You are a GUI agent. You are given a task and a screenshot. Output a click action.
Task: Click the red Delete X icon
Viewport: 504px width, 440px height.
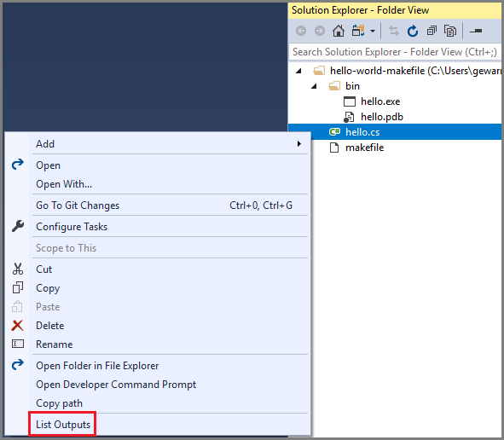coord(17,325)
